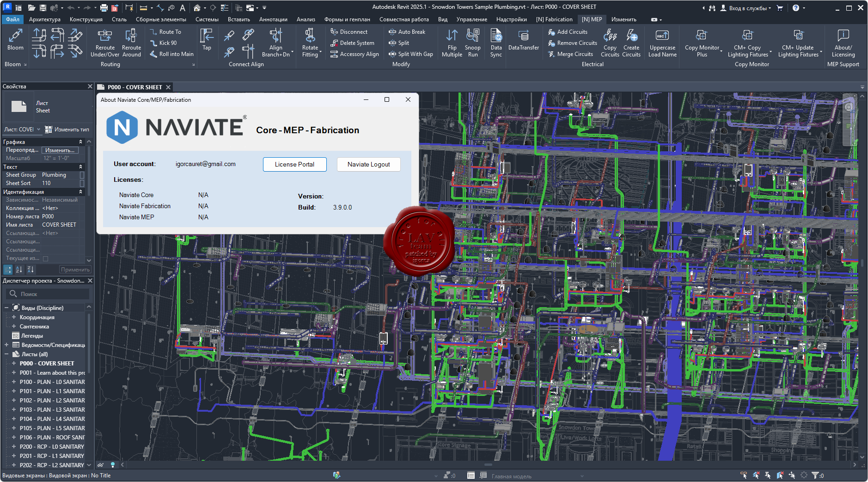Launch Snoop Run tool
This screenshot has width=868, height=482.
[x=473, y=43]
